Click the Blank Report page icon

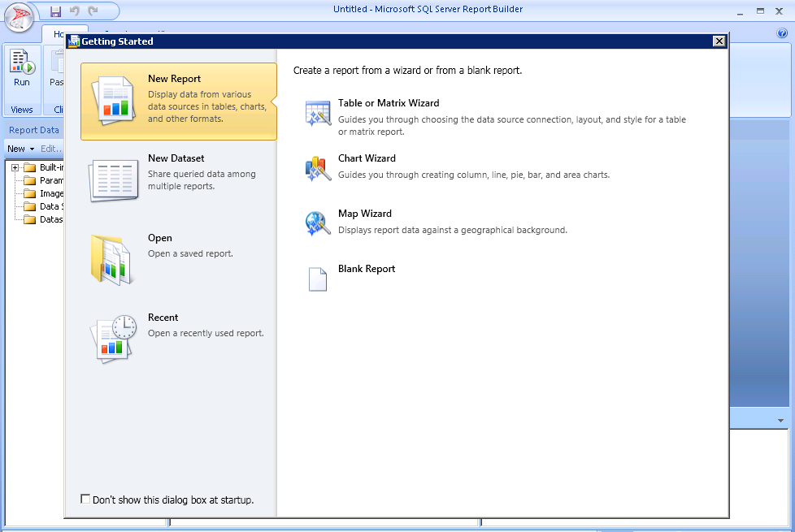point(318,279)
